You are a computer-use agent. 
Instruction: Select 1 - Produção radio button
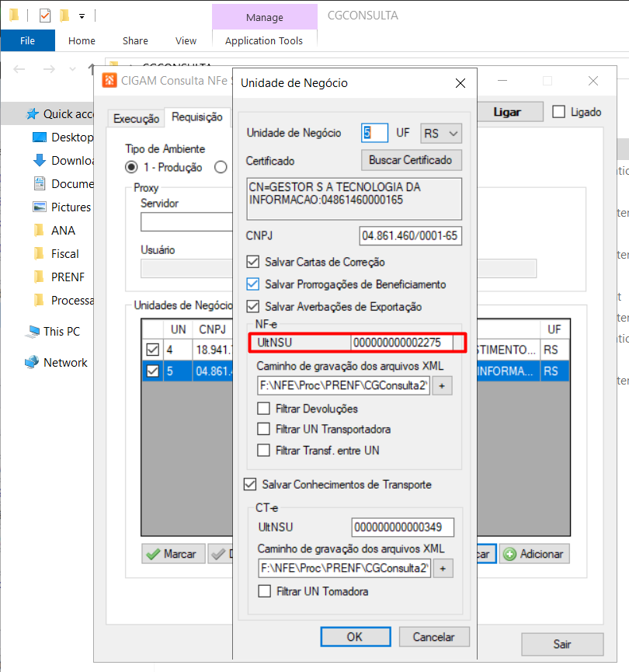[131, 167]
